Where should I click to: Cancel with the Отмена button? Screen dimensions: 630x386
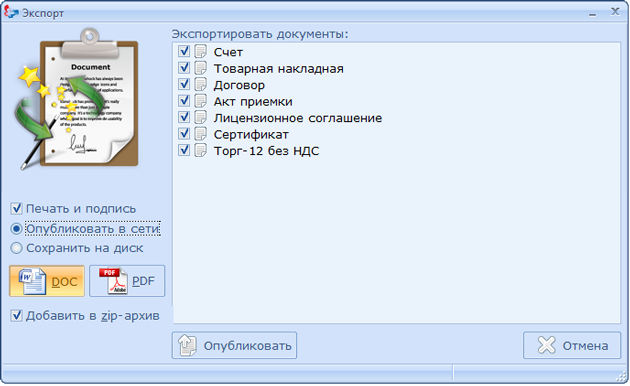(572, 345)
